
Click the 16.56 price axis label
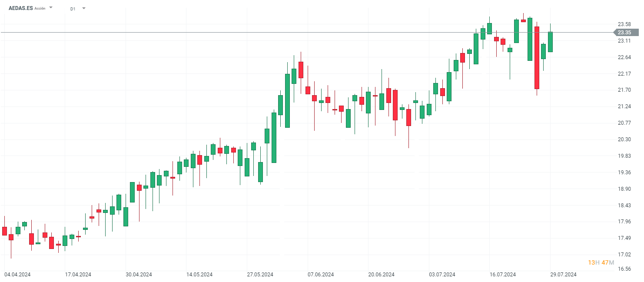(x=624, y=269)
